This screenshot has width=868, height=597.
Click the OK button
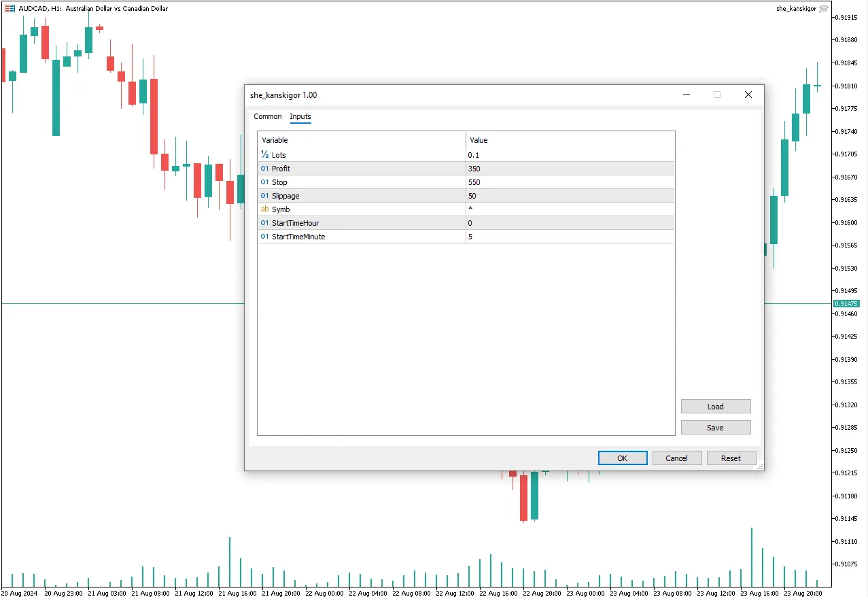tap(622, 458)
